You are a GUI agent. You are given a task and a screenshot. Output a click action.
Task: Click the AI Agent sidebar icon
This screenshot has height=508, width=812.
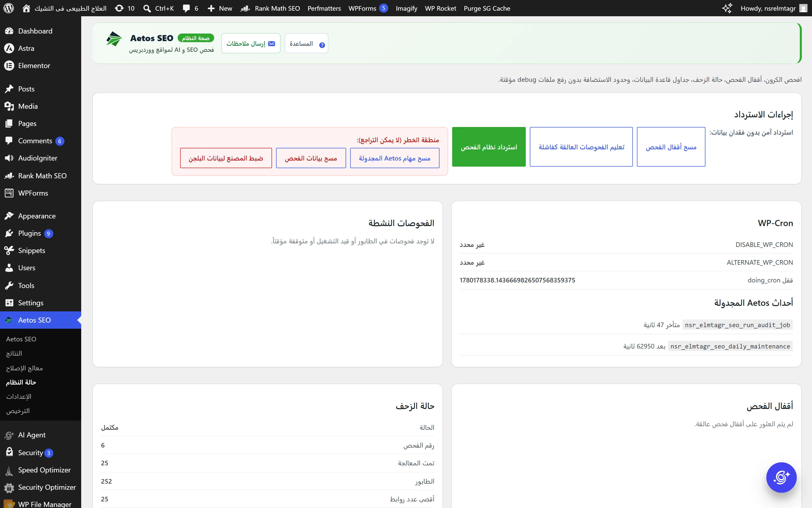coord(9,435)
